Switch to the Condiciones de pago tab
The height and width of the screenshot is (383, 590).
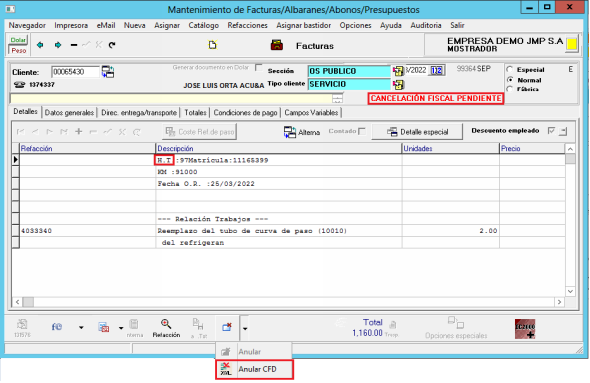[x=245, y=112]
